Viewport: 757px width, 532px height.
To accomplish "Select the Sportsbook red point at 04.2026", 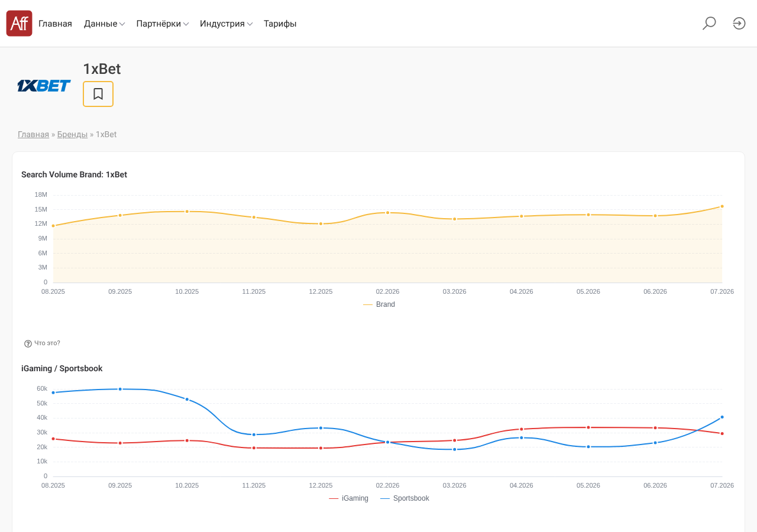I will pyautogui.click(x=521, y=429).
